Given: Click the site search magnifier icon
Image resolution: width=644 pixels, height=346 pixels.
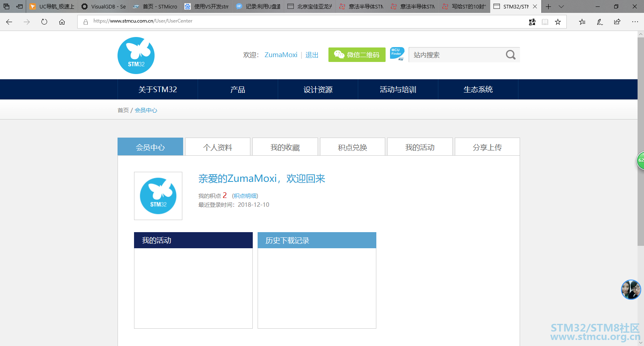Looking at the screenshot, I should (x=510, y=55).
